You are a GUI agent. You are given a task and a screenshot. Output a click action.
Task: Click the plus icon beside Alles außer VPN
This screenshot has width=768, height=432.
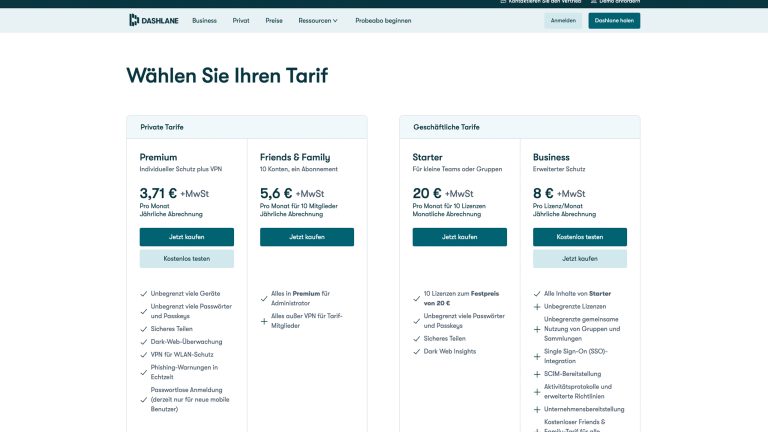point(264,321)
